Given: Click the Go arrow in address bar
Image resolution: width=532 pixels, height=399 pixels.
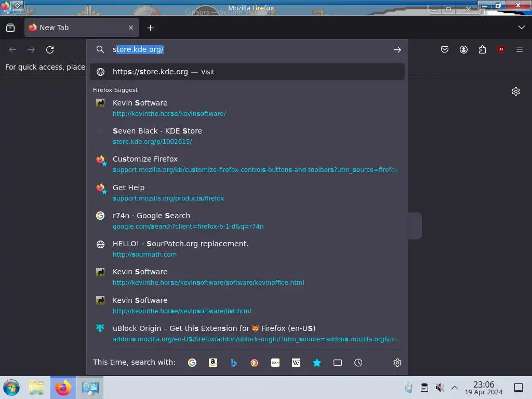Looking at the screenshot, I should tap(397, 49).
